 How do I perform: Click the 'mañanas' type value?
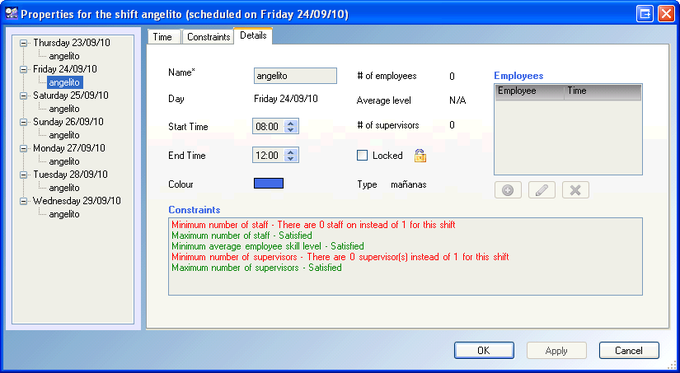[409, 184]
